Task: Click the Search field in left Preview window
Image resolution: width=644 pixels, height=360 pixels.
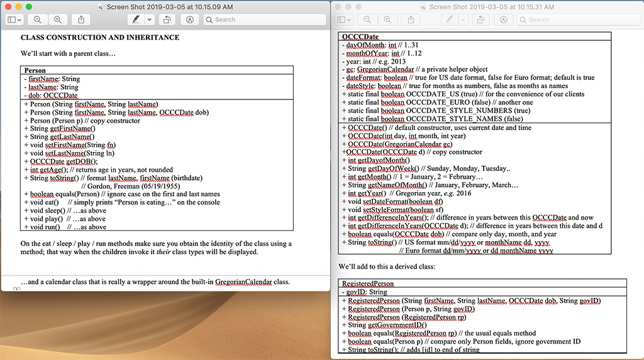Action: coord(265,20)
